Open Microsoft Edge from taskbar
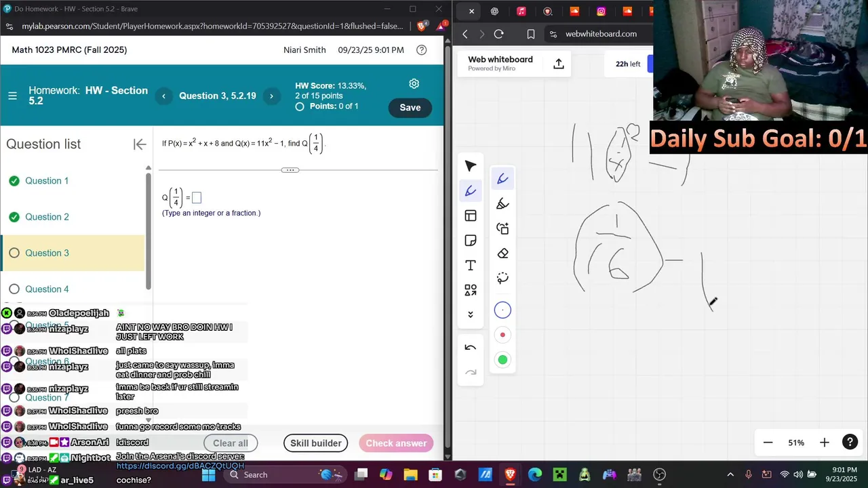This screenshot has height=488, width=868. 535,474
